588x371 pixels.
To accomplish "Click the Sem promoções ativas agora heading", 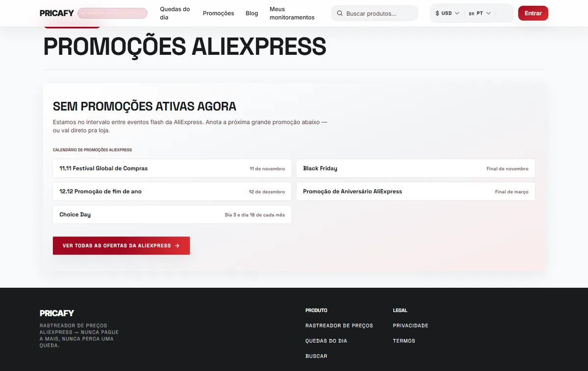I will (x=145, y=106).
